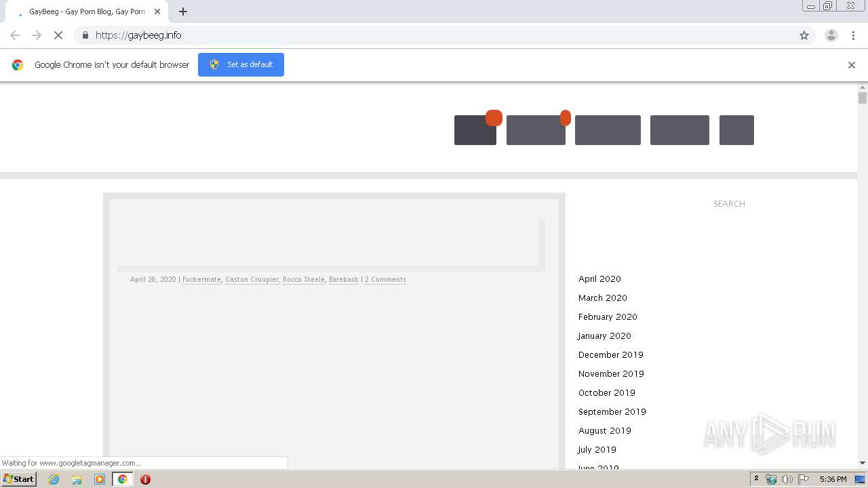Show hidden system tray icons
Screen dimensions: 868x488
757,479
